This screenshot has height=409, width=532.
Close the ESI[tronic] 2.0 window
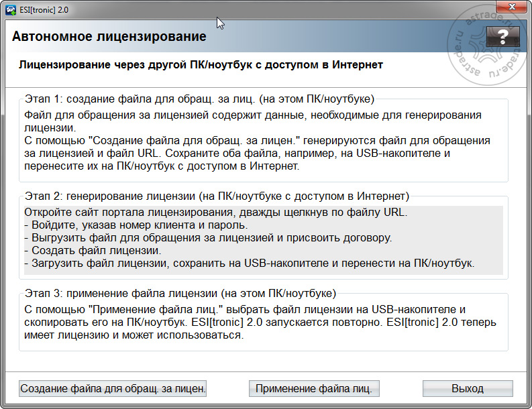coord(512,7)
